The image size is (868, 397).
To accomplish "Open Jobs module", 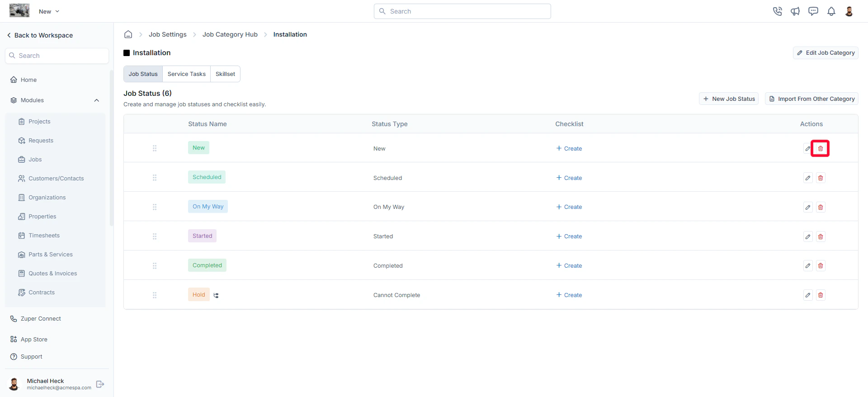I will tap(30, 160).
